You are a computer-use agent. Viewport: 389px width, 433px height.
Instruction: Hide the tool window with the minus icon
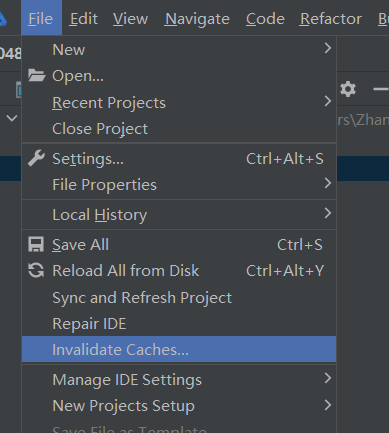click(x=381, y=89)
